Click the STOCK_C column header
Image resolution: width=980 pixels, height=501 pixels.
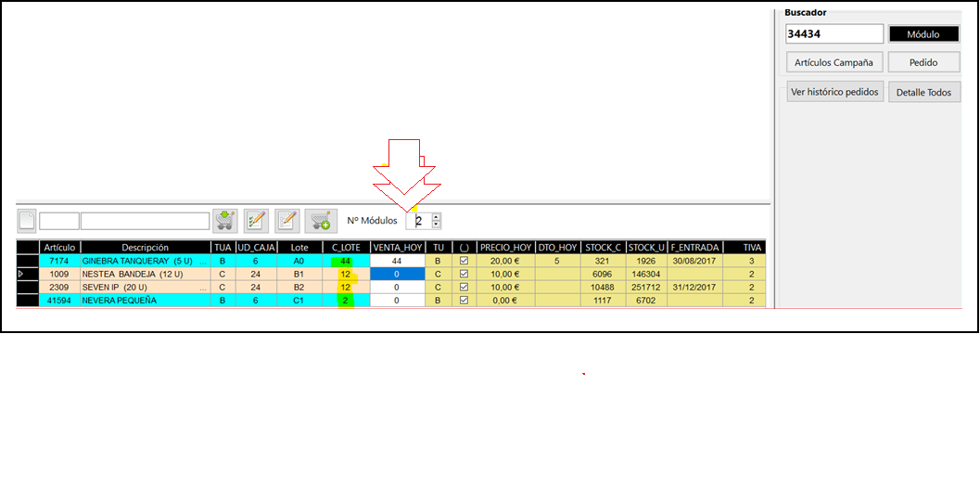pos(603,247)
